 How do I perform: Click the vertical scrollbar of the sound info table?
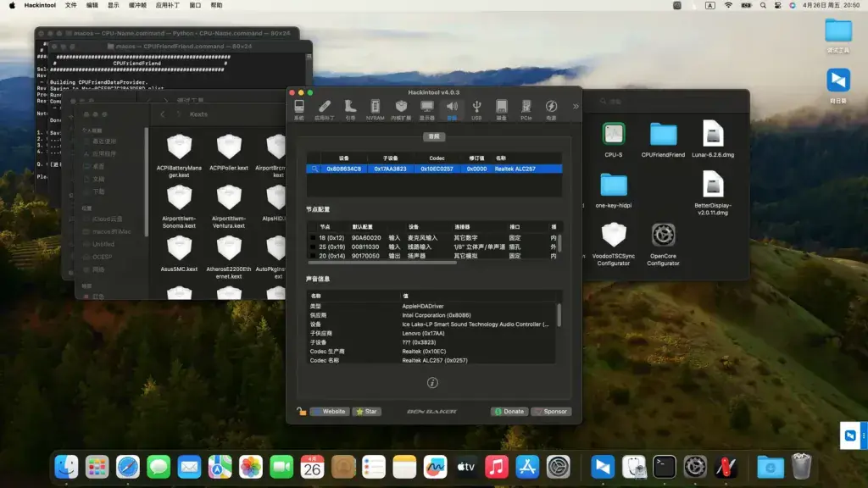click(559, 315)
